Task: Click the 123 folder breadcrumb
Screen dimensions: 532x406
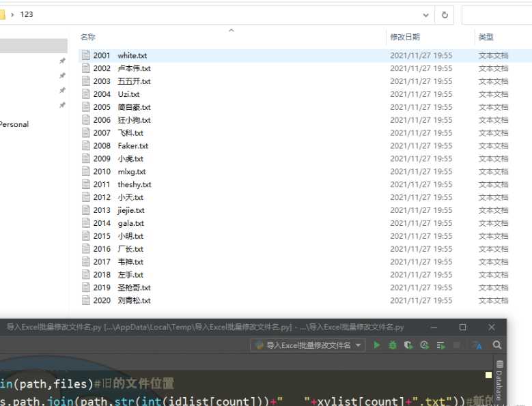Action: click(x=27, y=14)
